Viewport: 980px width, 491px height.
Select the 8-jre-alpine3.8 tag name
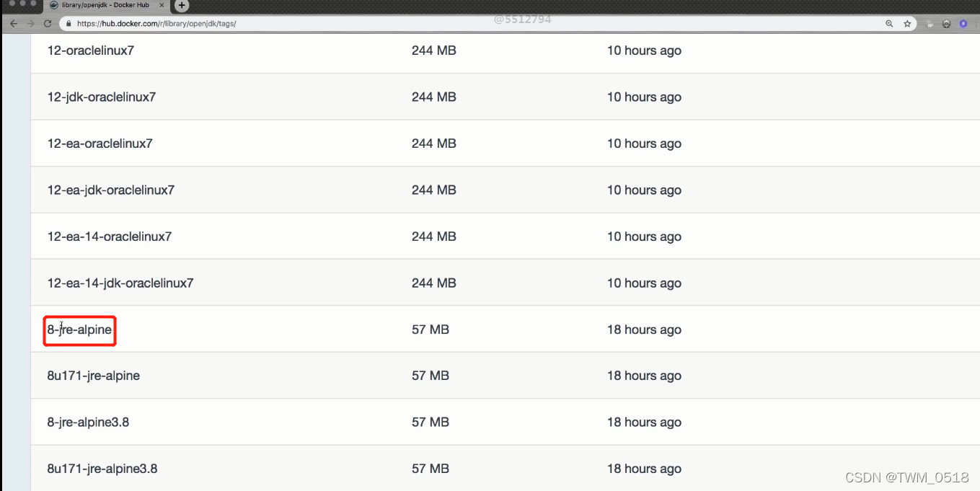(x=88, y=423)
